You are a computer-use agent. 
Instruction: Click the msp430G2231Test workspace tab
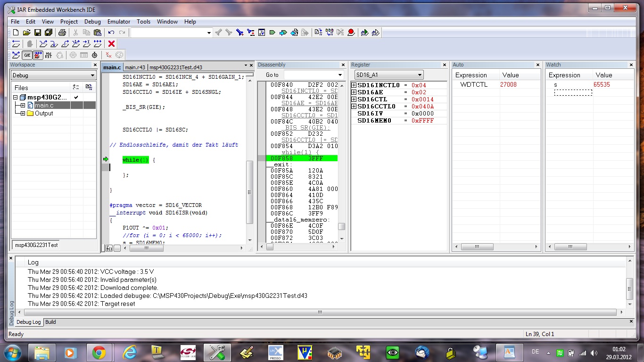(x=36, y=245)
